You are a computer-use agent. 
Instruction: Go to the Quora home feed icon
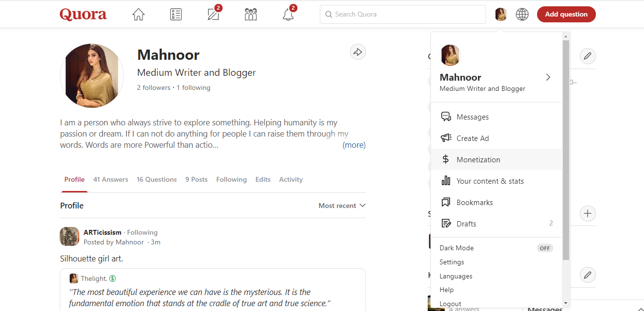pyautogui.click(x=139, y=15)
